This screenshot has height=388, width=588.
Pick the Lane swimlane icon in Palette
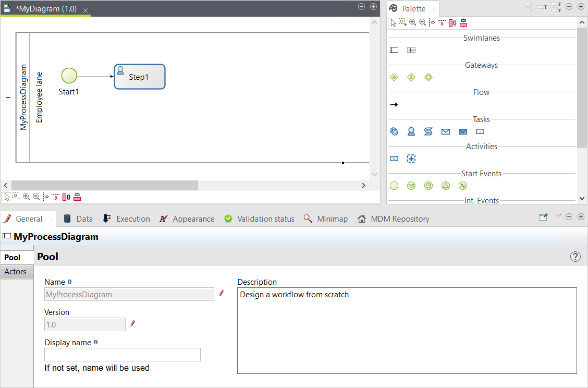(411, 50)
